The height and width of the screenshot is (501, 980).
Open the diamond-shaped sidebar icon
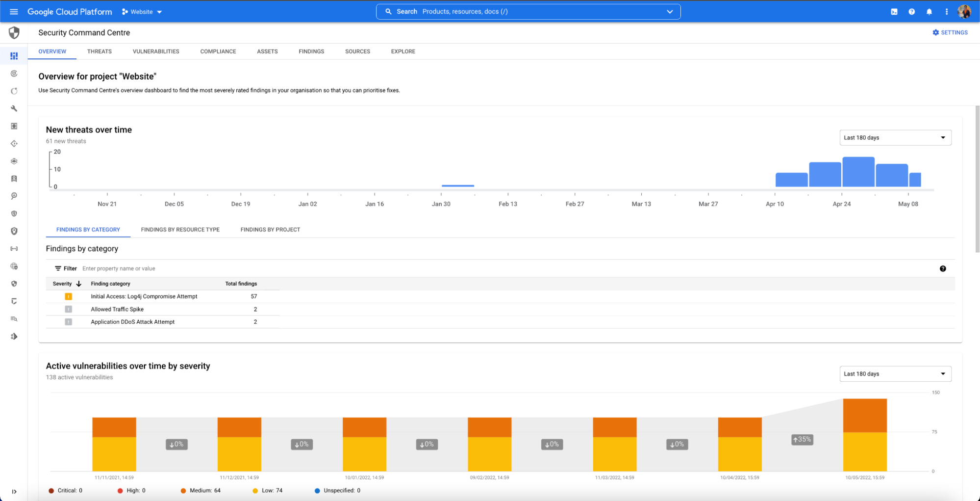(14, 144)
